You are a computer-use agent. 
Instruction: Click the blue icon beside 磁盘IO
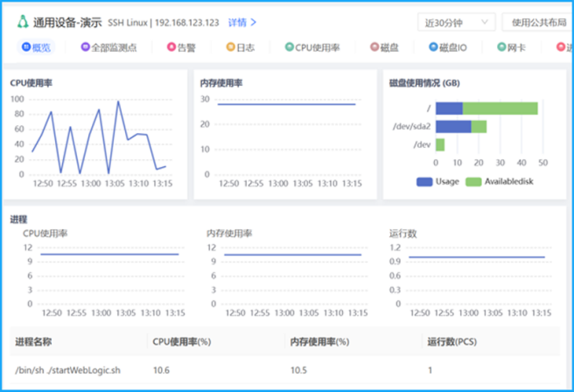click(x=433, y=47)
